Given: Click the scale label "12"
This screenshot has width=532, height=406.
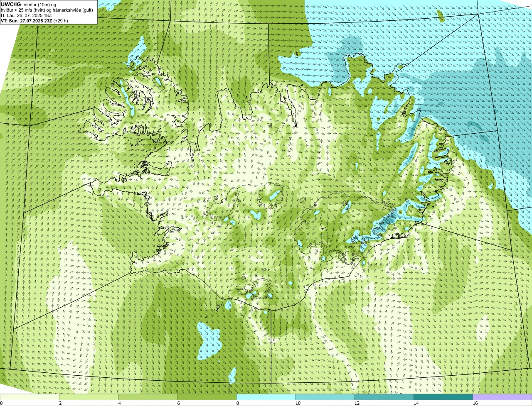Looking at the screenshot, I should [x=357, y=403].
